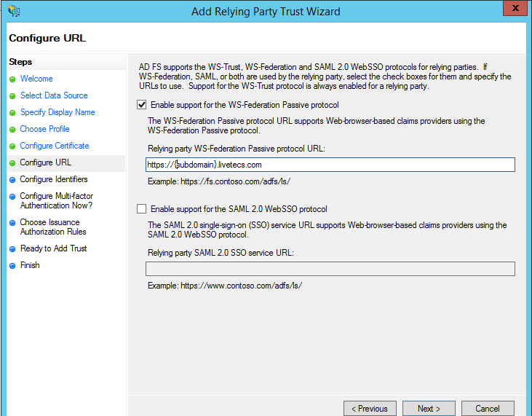Select Configure Identifiers in the steps list
Viewport: 532px width, 416px height.
[54, 179]
